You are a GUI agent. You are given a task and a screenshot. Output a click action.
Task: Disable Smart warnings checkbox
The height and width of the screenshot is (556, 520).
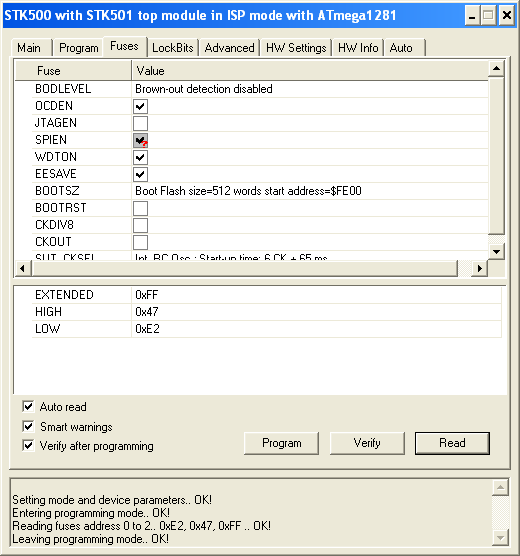tap(28, 426)
